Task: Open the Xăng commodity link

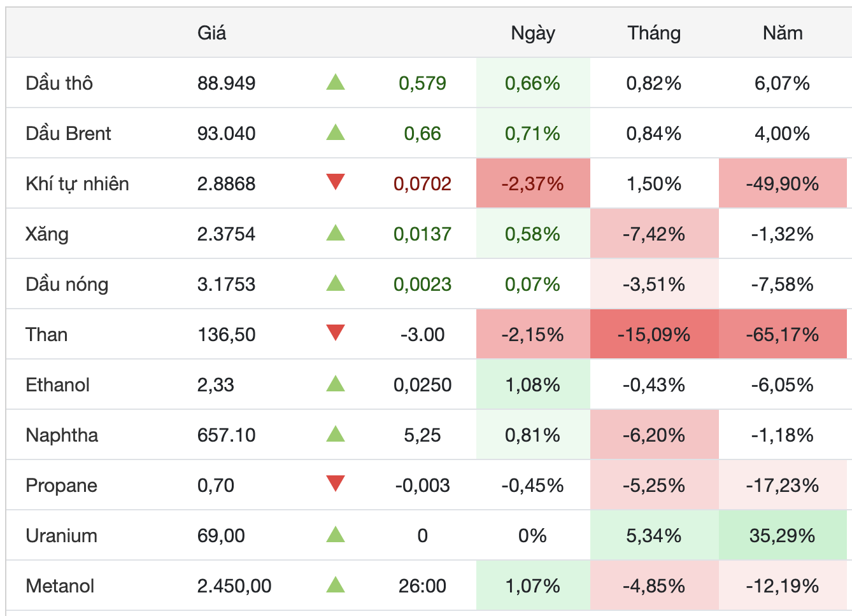Action: [x=47, y=234]
